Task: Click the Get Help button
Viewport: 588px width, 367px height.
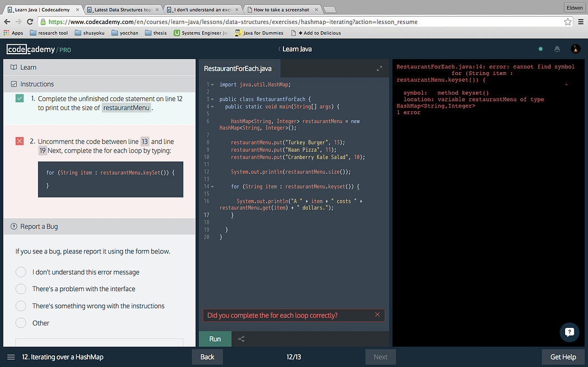Action: [x=563, y=357]
